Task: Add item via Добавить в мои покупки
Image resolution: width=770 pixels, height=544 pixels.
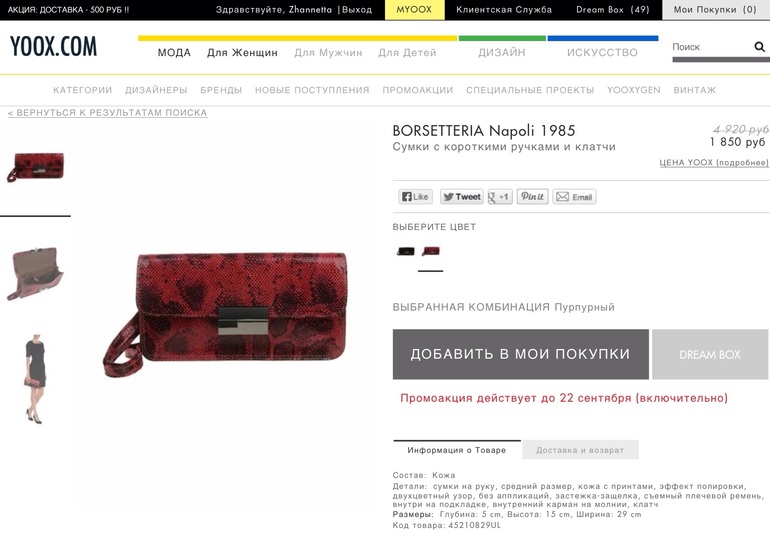Action: point(521,354)
